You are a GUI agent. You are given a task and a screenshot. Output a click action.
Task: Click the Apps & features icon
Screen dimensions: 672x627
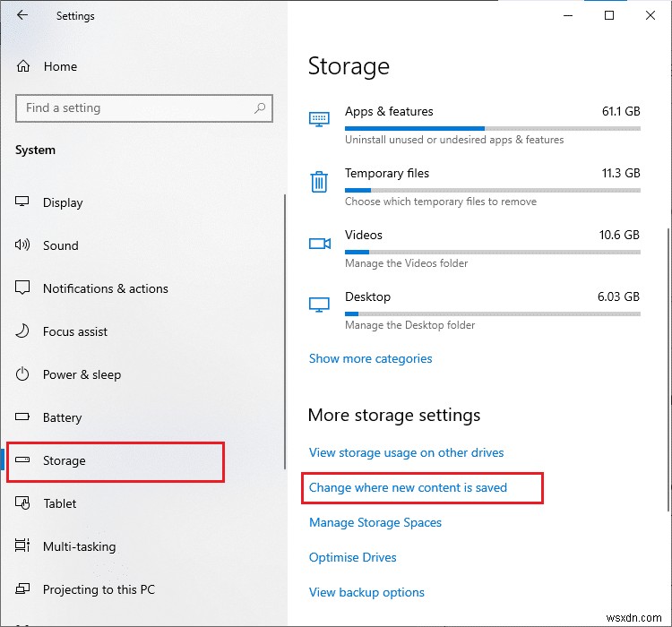coord(319,119)
